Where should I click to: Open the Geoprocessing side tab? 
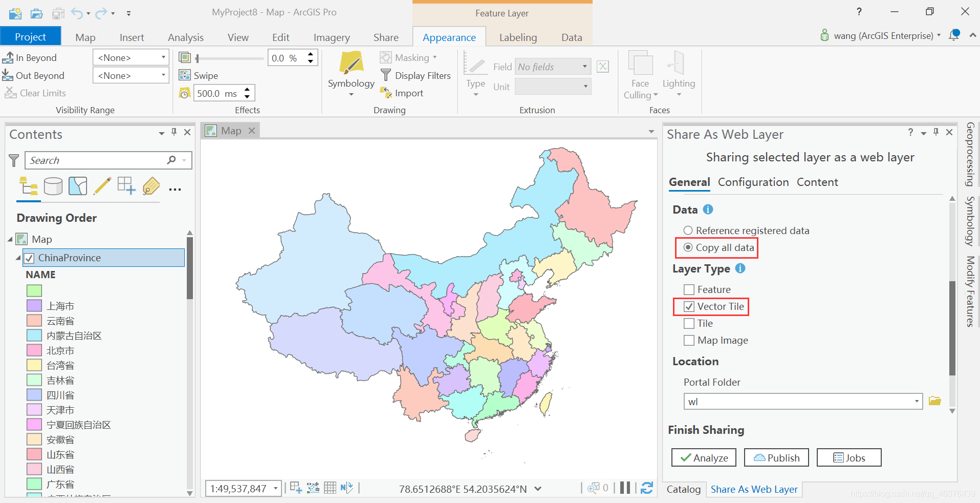(970, 154)
